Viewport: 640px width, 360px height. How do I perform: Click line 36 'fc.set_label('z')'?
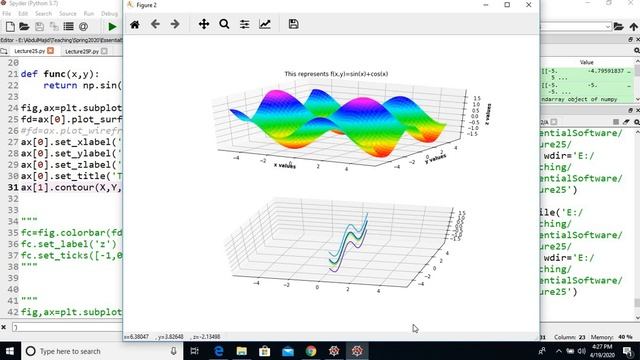click(69, 244)
